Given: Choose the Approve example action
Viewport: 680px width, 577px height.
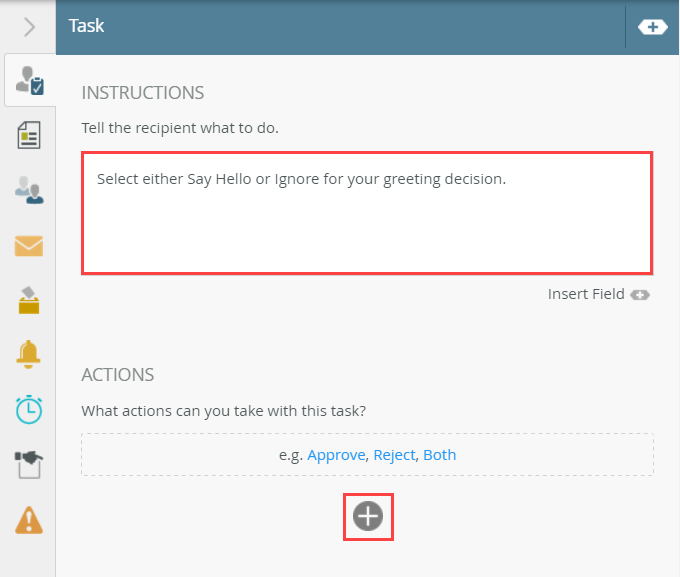Looking at the screenshot, I should [x=336, y=455].
